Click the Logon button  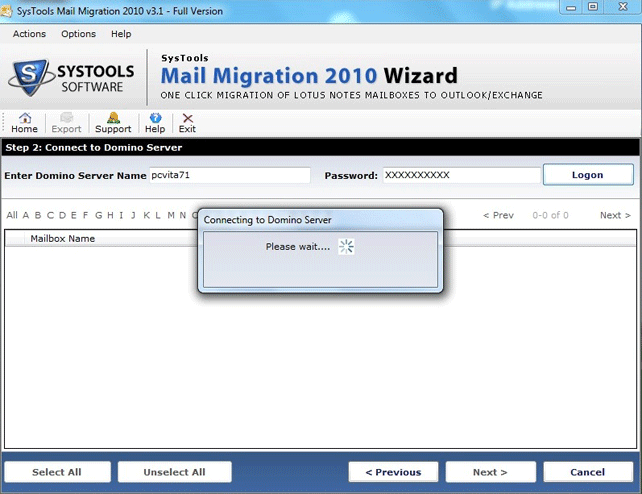588,175
